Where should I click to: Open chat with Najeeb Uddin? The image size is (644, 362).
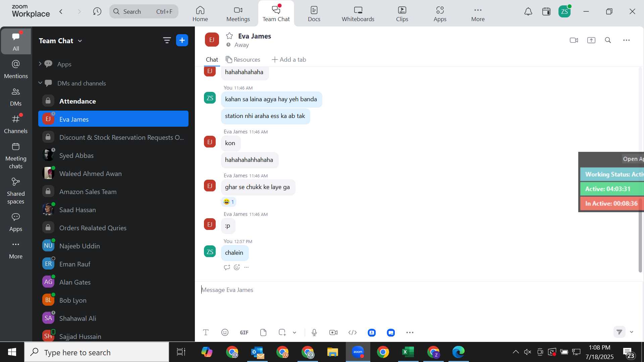113,246
